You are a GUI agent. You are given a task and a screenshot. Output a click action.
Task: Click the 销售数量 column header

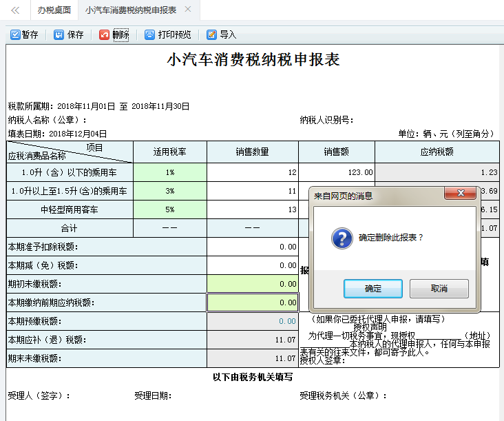(x=253, y=152)
